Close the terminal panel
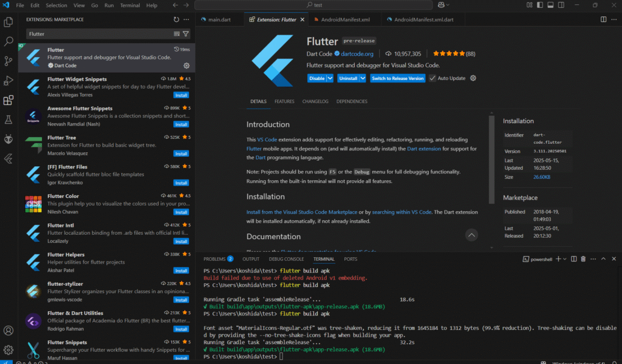Screen dimensions: 622x364 click(x=613, y=259)
